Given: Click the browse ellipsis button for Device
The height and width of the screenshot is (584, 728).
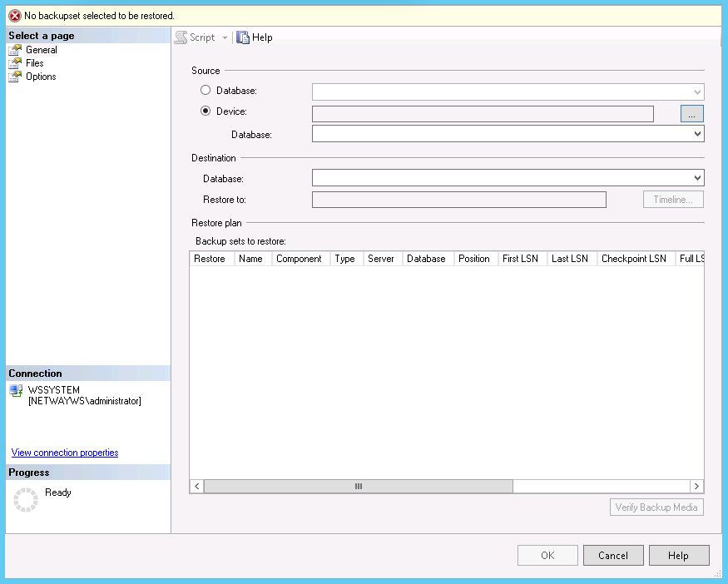Looking at the screenshot, I should click(691, 113).
